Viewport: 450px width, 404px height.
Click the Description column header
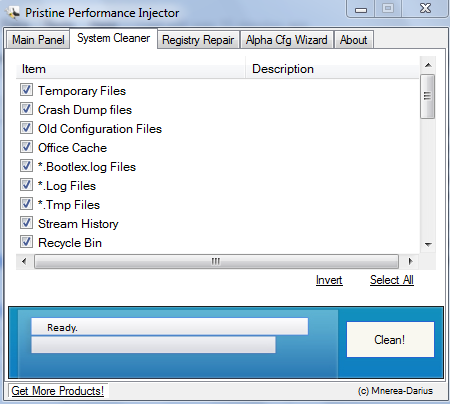(x=332, y=69)
